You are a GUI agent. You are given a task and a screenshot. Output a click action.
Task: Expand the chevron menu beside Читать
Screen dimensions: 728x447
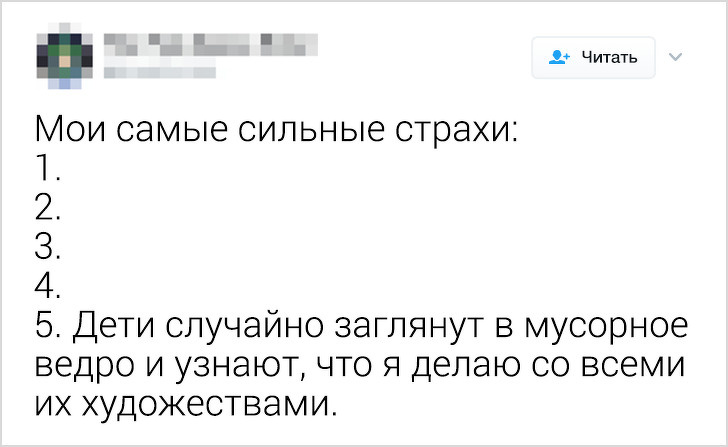[x=673, y=57]
